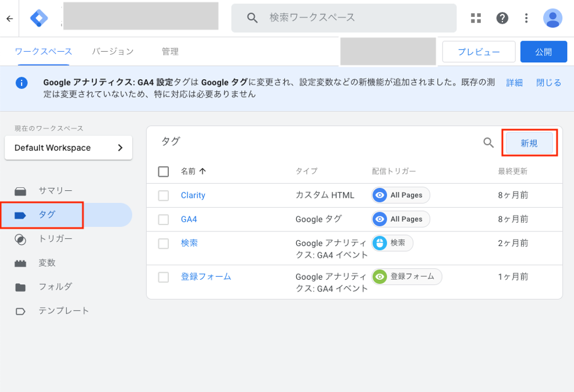
Task: Expand the Default Workspace selector
Action: point(68,148)
